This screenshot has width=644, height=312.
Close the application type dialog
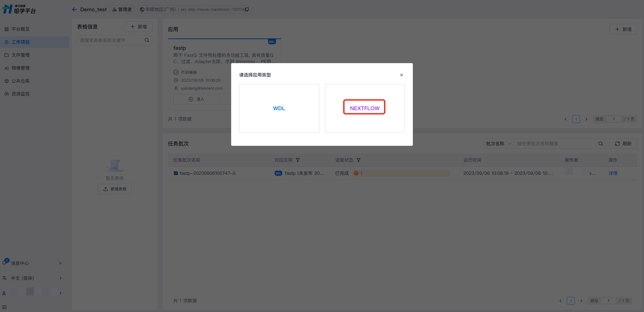point(401,75)
